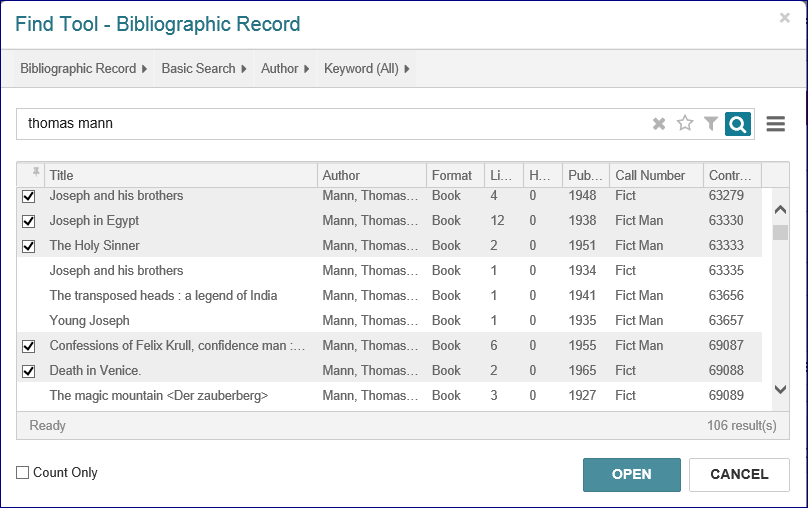Clear the search text with the X icon
Image resolution: width=808 pixels, height=508 pixels.
pyautogui.click(x=659, y=124)
